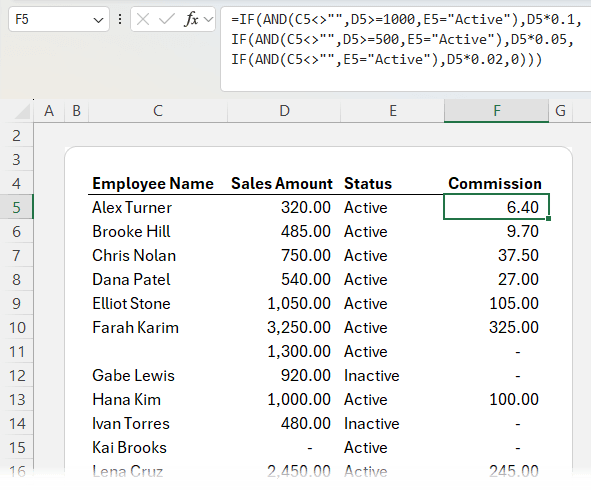Select row 15 header
This screenshot has height=496, width=591.
(17, 448)
